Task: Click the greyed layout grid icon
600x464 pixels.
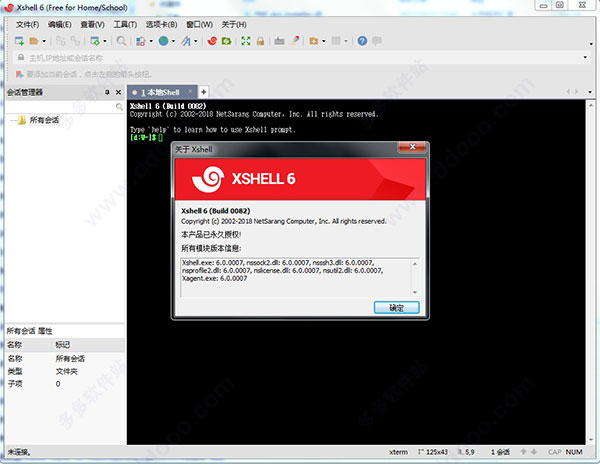Action: pos(336,41)
